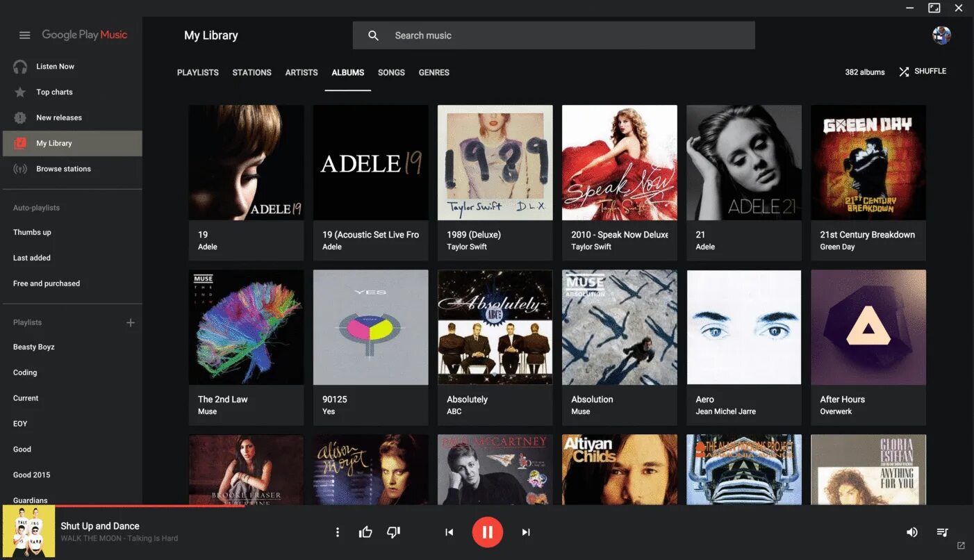Click the Browse stations radio icon

[x=20, y=169]
